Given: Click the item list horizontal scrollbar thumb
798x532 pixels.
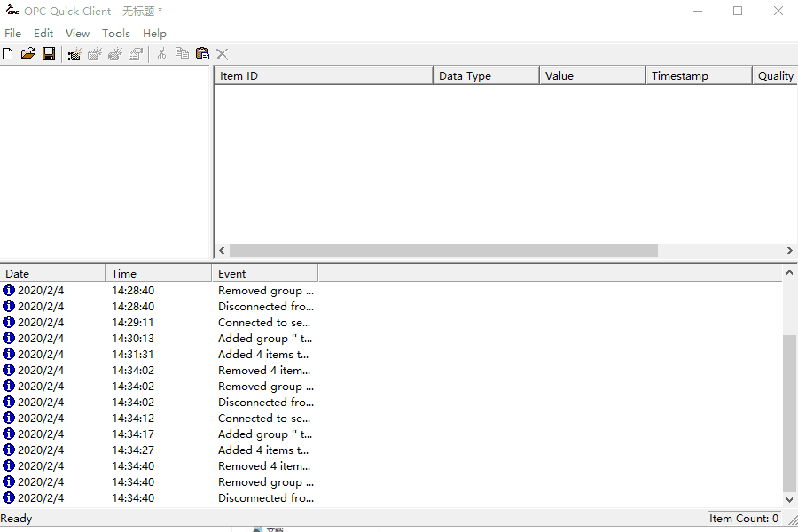Looking at the screenshot, I should (x=443, y=250).
